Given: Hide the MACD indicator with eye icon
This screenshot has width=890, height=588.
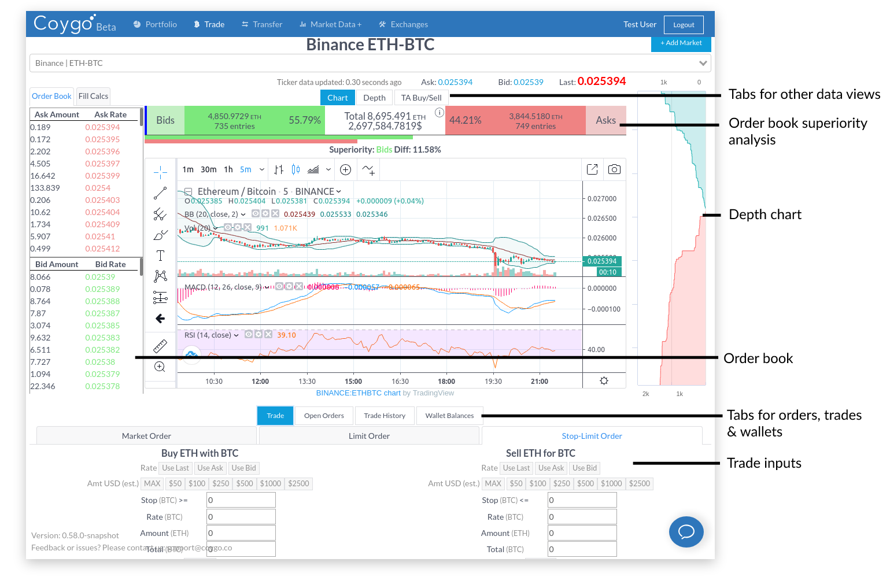Looking at the screenshot, I should 279,286.
